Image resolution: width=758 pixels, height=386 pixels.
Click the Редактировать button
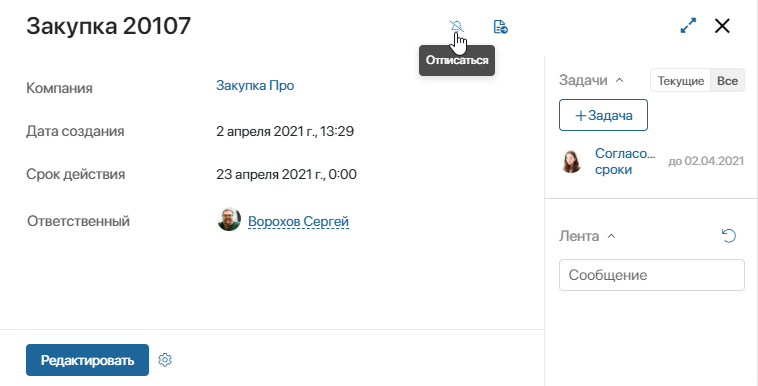(x=87, y=360)
